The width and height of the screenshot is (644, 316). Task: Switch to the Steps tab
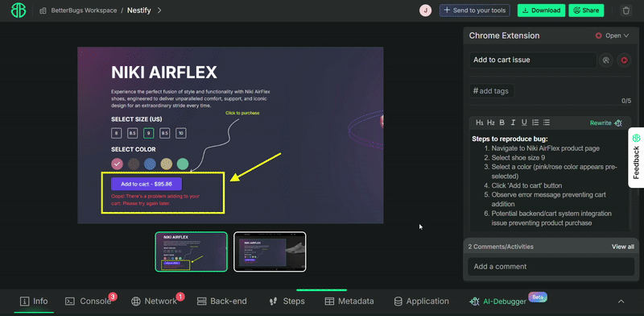click(287, 301)
